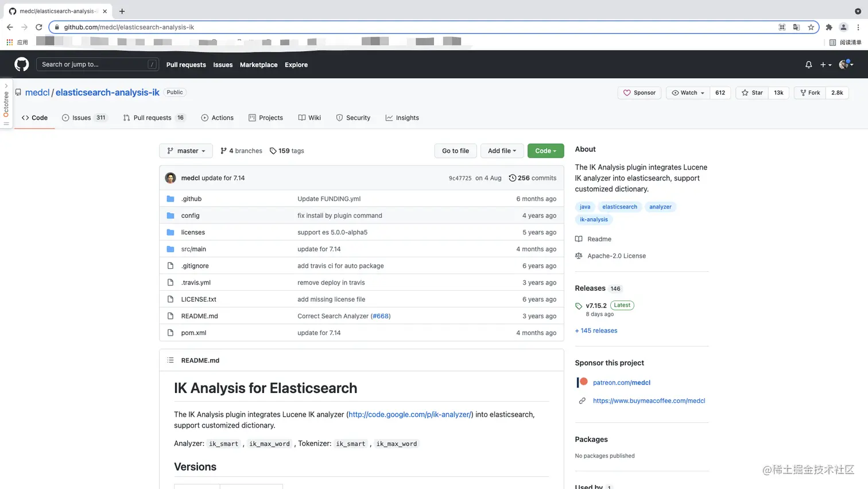Open commit hash 9c47725
Screen dimensions: 868x489
(460, 178)
